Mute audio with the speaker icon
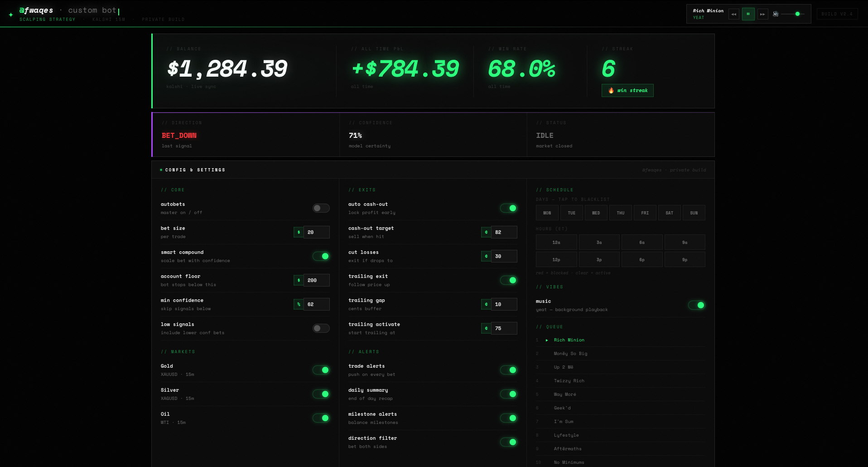The height and width of the screenshot is (467, 868). coord(776,14)
